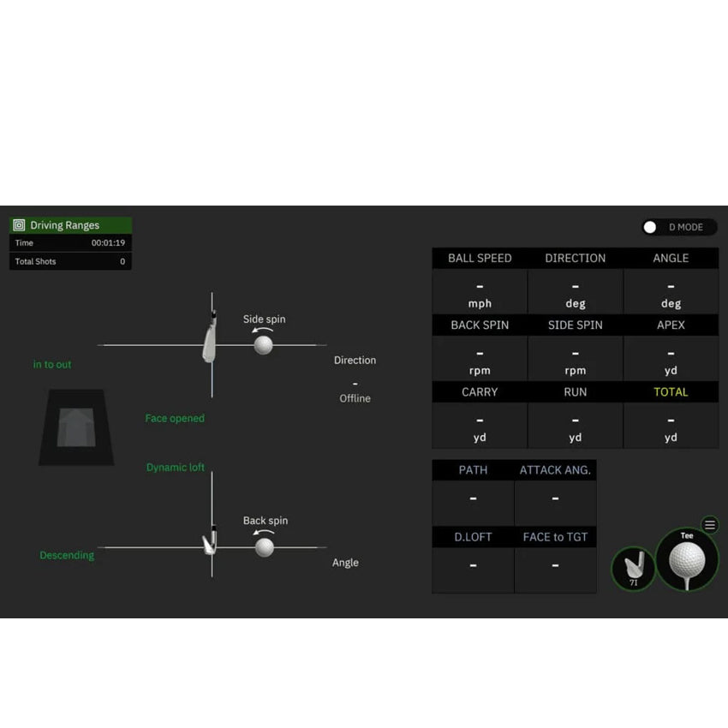Viewport: 728px width, 728px height.
Task: Select the BALL SPEED header
Action: pyautogui.click(x=480, y=258)
